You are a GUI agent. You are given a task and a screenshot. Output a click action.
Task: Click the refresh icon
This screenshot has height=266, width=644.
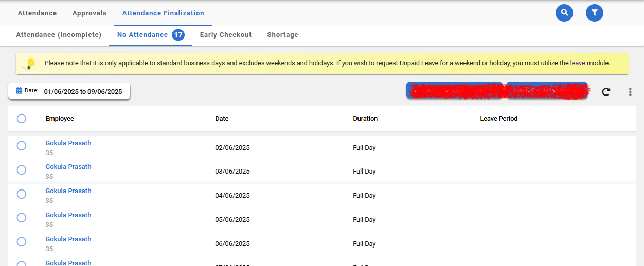click(x=606, y=92)
